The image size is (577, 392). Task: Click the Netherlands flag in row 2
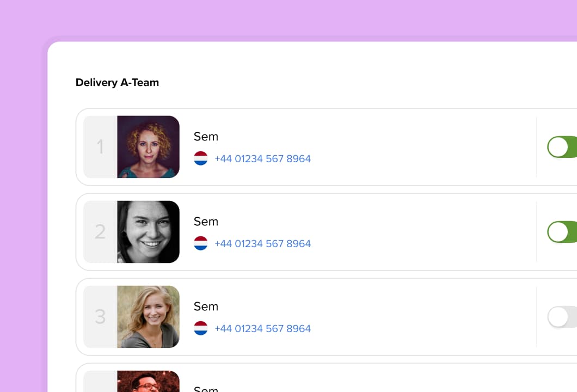(x=200, y=243)
